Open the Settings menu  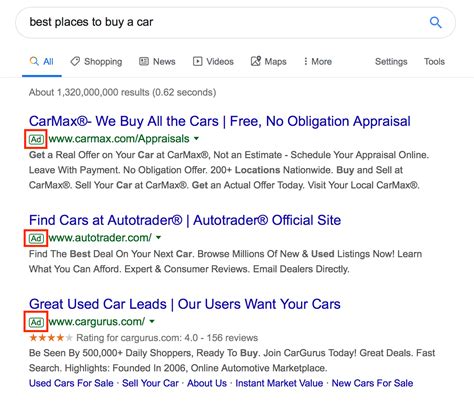391,62
